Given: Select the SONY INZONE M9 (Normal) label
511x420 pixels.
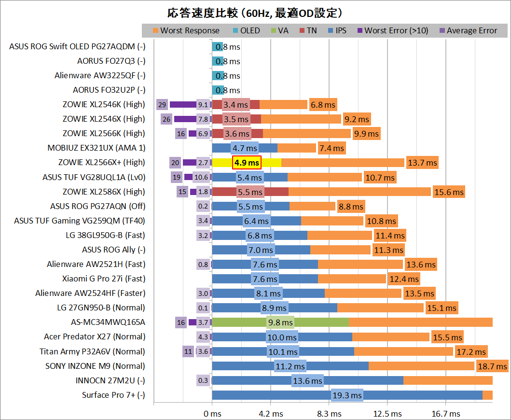Looking at the screenshot, I should (x=95, y=366).
